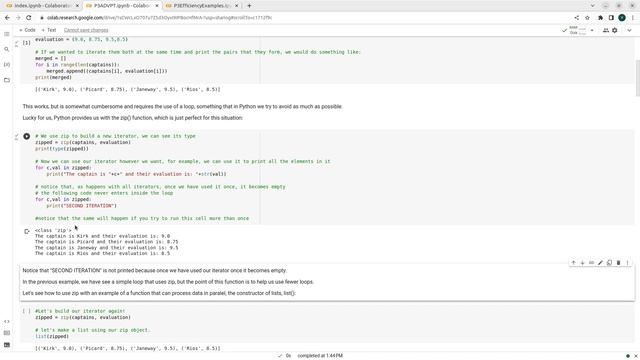The height and width of the screenshot is (360, 640).
Task: Open more cell actions three-dot menu
Action: pyautogui.click(x=627, y=263)
